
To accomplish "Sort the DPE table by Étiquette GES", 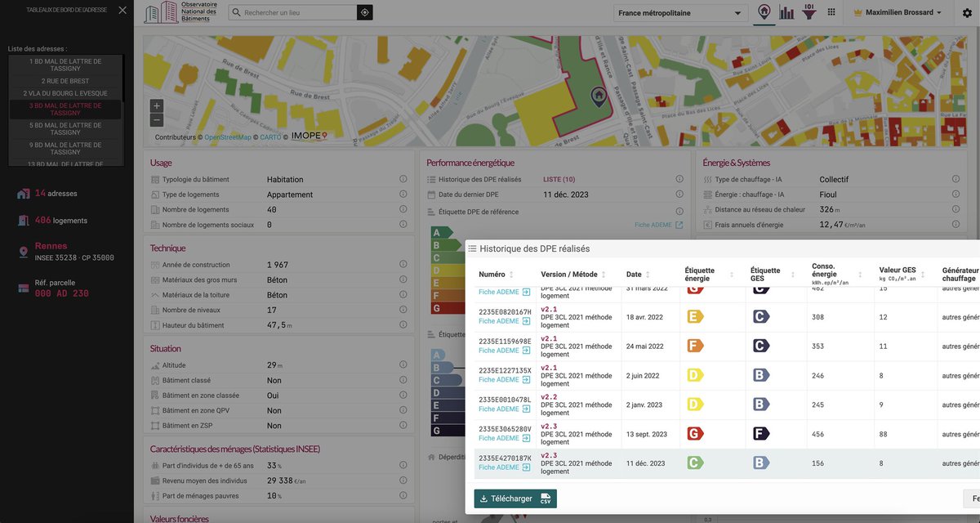I will coord(793,275).
